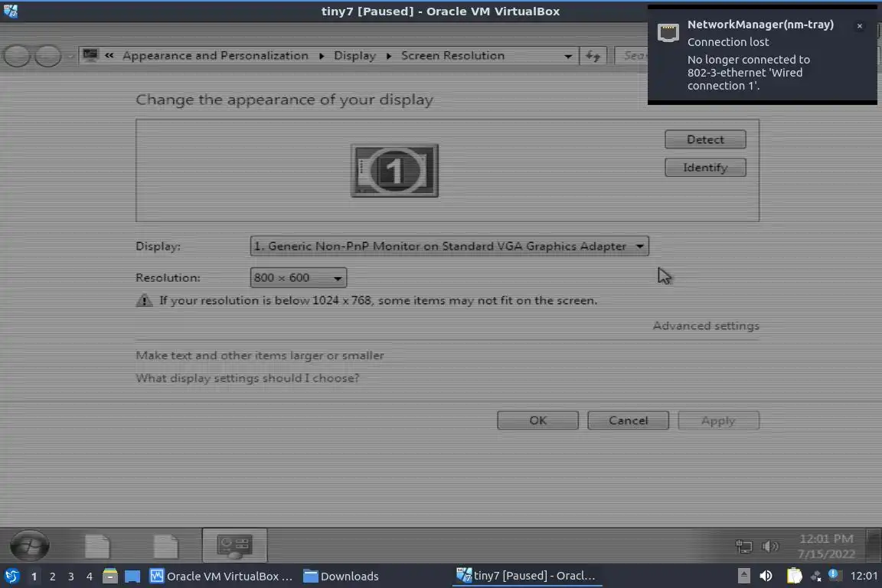Click the host clipboard tray icon
Viewport: 882px width, 588px height.
pyautogui.click(x=794, y=576)
